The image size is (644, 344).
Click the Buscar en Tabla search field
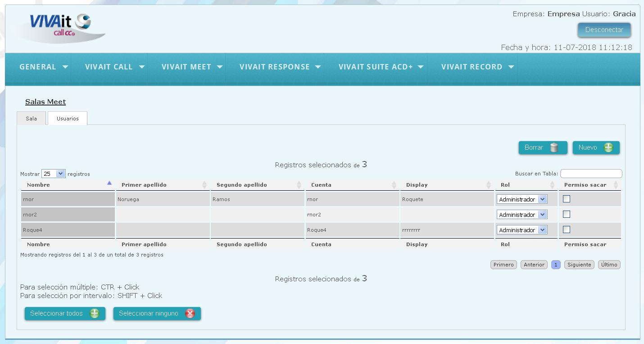[591, 174]
